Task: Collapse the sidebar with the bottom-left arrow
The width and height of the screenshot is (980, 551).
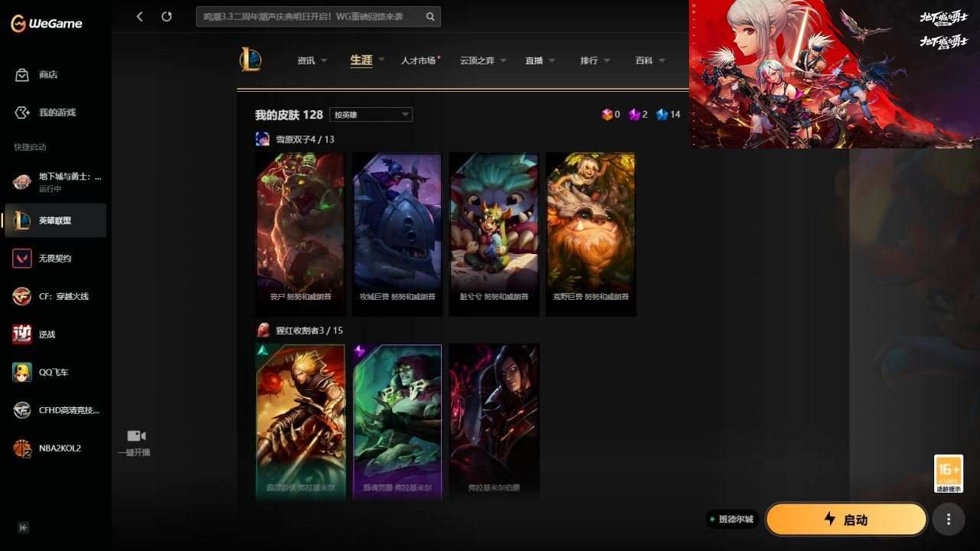Action: point(23,527)
